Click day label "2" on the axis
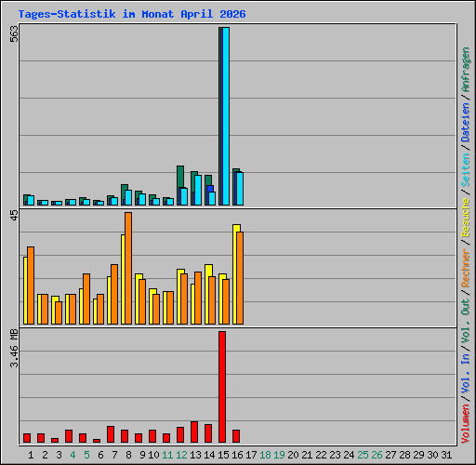The width and height of the screenshot is (476, 465). (x=45, y=455)
